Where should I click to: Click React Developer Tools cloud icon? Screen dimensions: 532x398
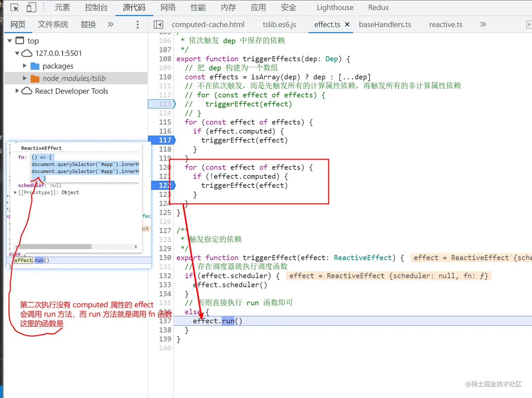(x=27, y=91)
